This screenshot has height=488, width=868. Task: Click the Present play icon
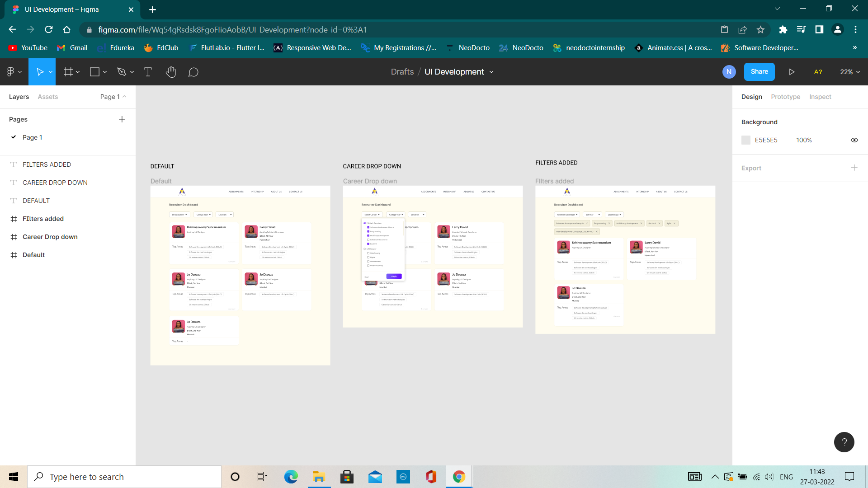[792, 72]
